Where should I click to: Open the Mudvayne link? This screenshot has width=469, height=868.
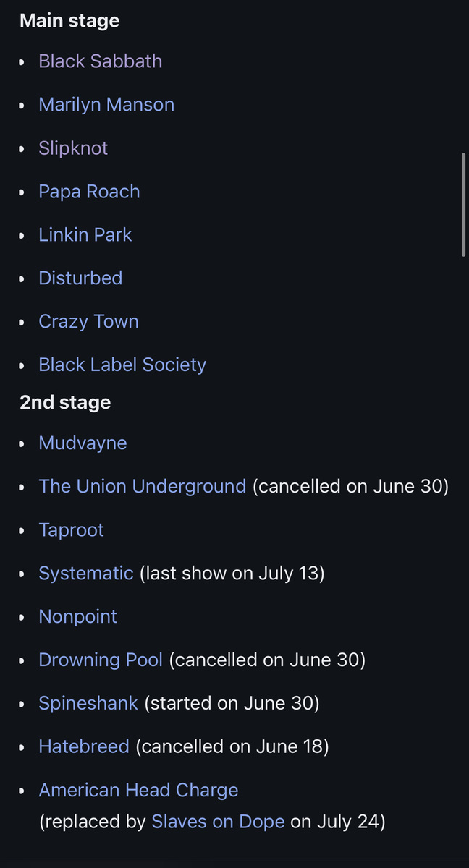[83, 443]
